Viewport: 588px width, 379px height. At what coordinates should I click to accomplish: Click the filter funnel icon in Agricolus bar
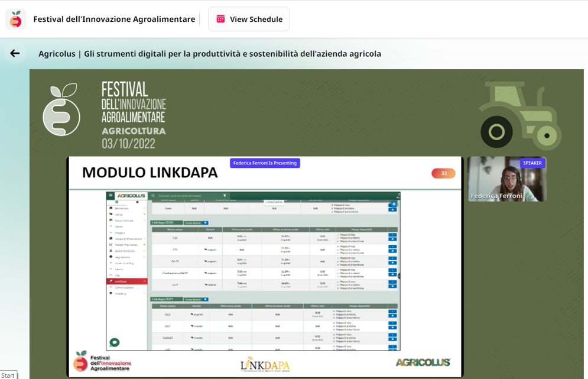coord(225,196)
